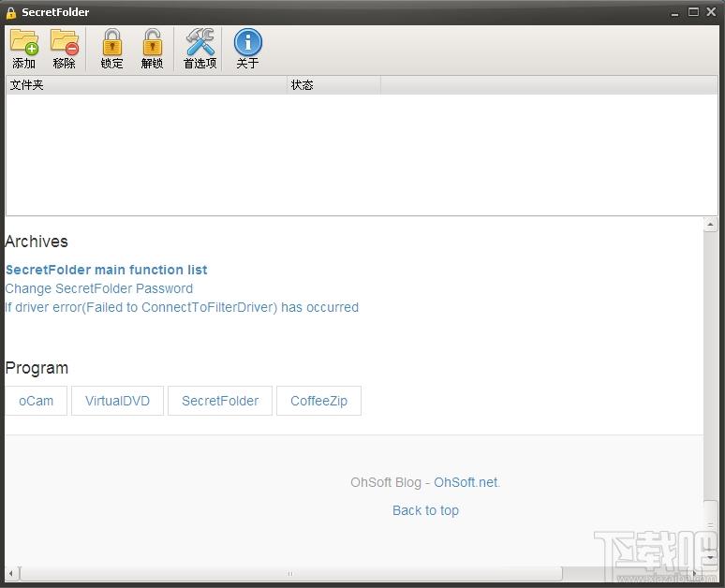Click the SecretFolder title bar lock icon
The height and width of the screenshot is (588, 725).
click(11, 13)
